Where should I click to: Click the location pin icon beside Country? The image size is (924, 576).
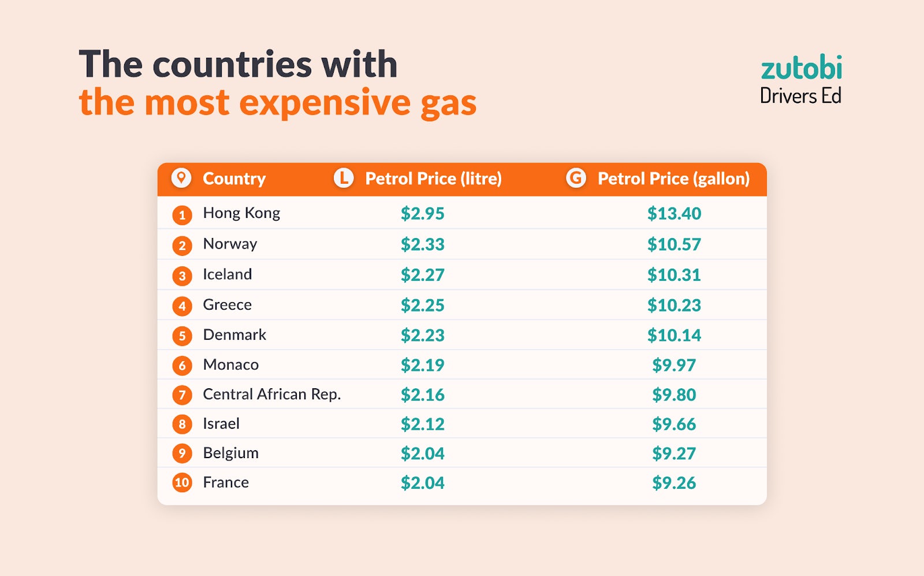[181, 178]
